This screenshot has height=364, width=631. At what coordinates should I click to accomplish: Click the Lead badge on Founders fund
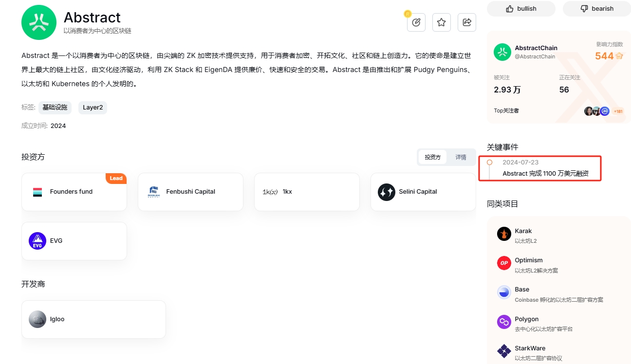[x=116, y=178]
